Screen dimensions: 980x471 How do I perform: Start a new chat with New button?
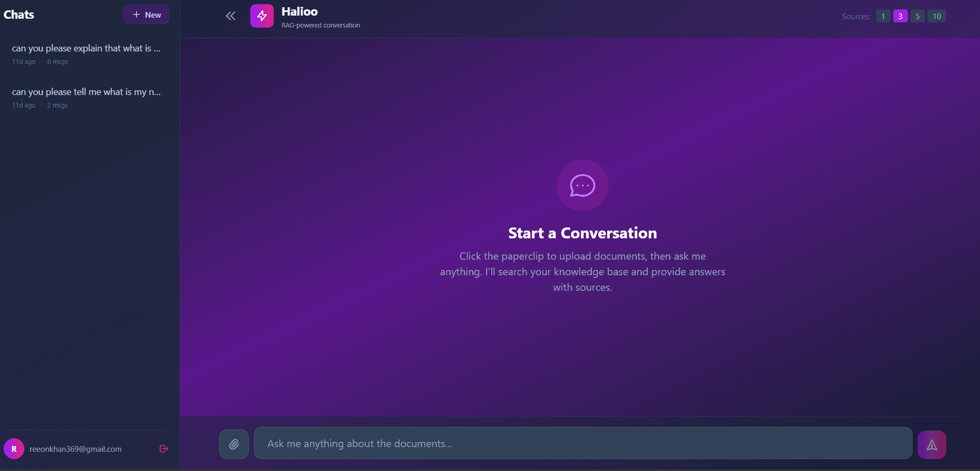[x=146, y=15]
